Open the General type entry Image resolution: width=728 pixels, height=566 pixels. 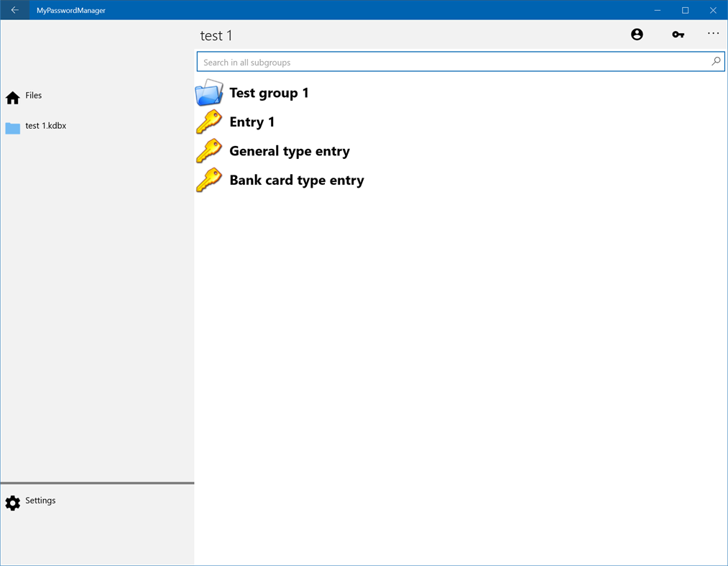[x=290, y=151]
